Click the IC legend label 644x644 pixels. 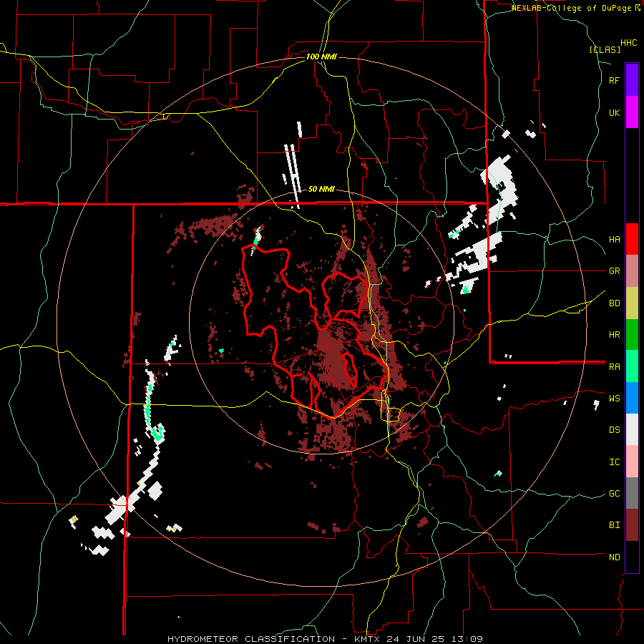(614, 462)
